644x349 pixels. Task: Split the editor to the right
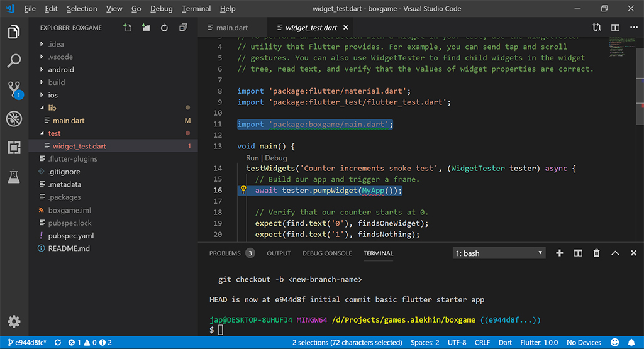(615, 28)
